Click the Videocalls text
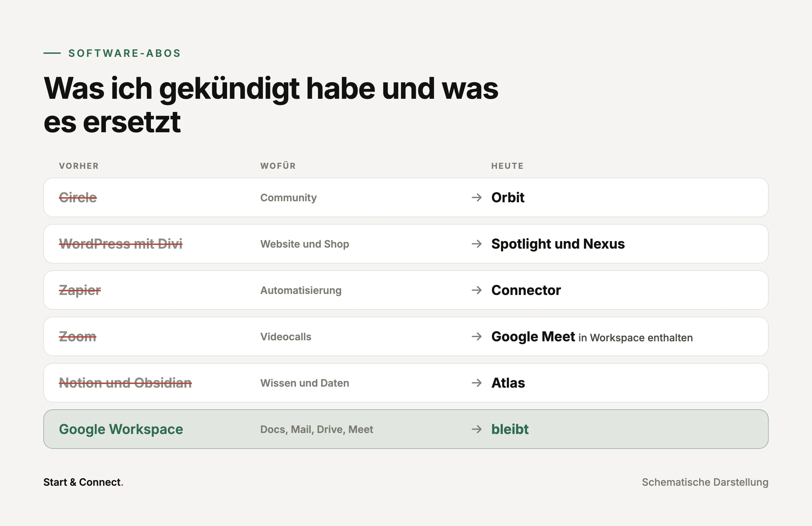 click(286, 337)
